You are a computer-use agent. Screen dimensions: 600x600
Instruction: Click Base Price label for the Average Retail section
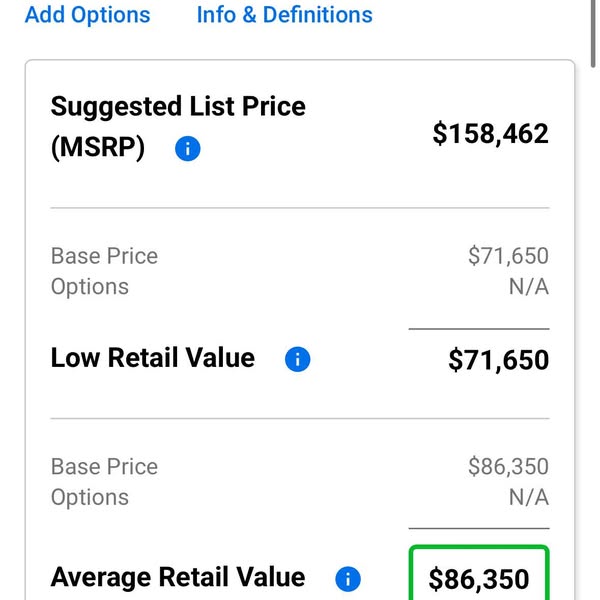pyautogui.click(x=104, y=467)
